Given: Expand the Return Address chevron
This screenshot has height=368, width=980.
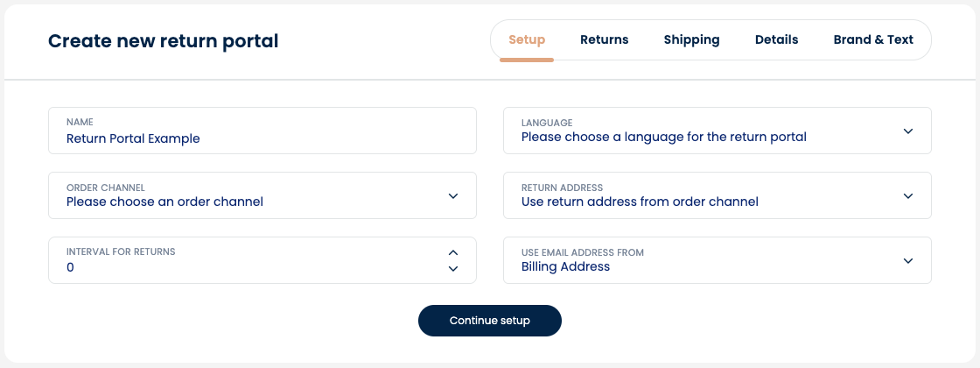Looking at the screenshot, I should (908, 196).
